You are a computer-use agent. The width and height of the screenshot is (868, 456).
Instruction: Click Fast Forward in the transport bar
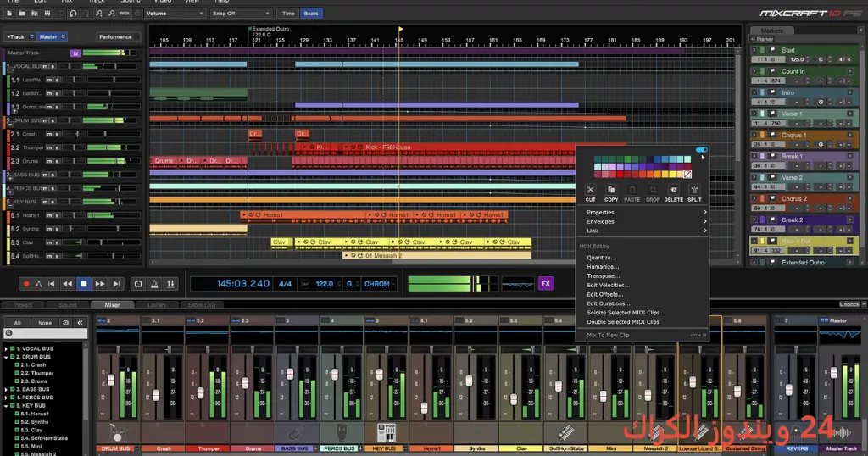tap(100, 284)
